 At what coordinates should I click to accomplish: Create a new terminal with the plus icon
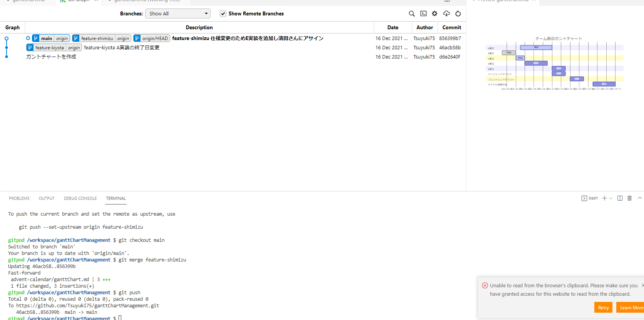[x=604, y=198]
